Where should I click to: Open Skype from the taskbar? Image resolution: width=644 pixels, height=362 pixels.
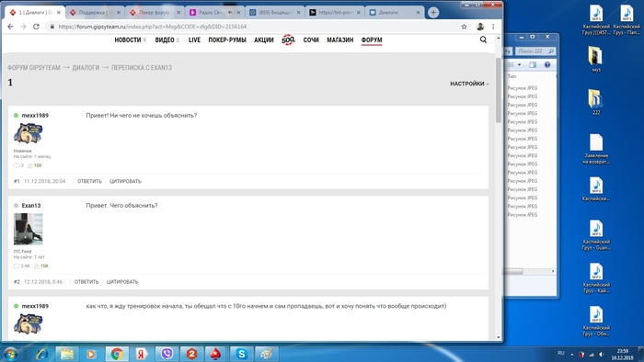[x=241, y=354]
